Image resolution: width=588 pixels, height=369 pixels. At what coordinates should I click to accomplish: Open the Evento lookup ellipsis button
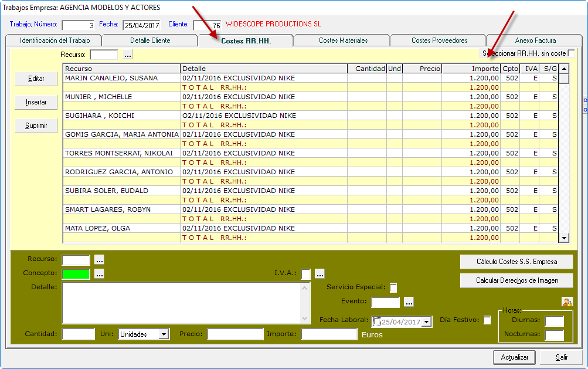click(409, 302)
